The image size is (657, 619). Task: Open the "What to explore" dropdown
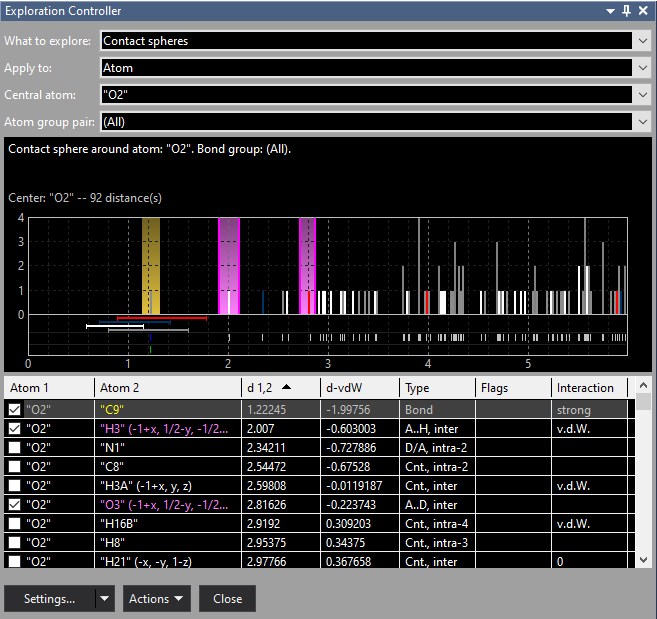pos(640,41)
